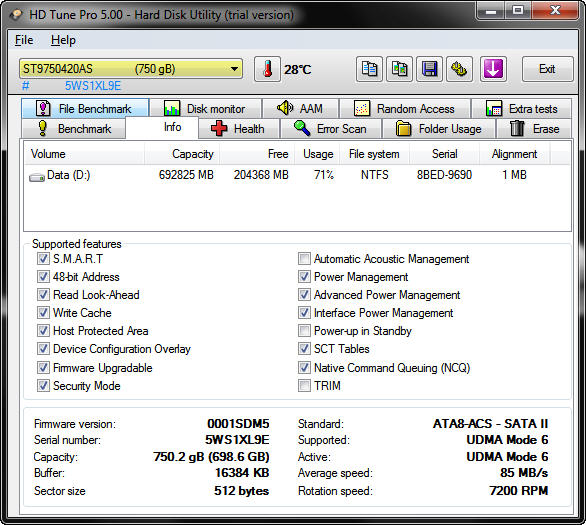The image size is (586, 525).
Task: Click the 204368 MB free cell
Action: click(261, 175)
